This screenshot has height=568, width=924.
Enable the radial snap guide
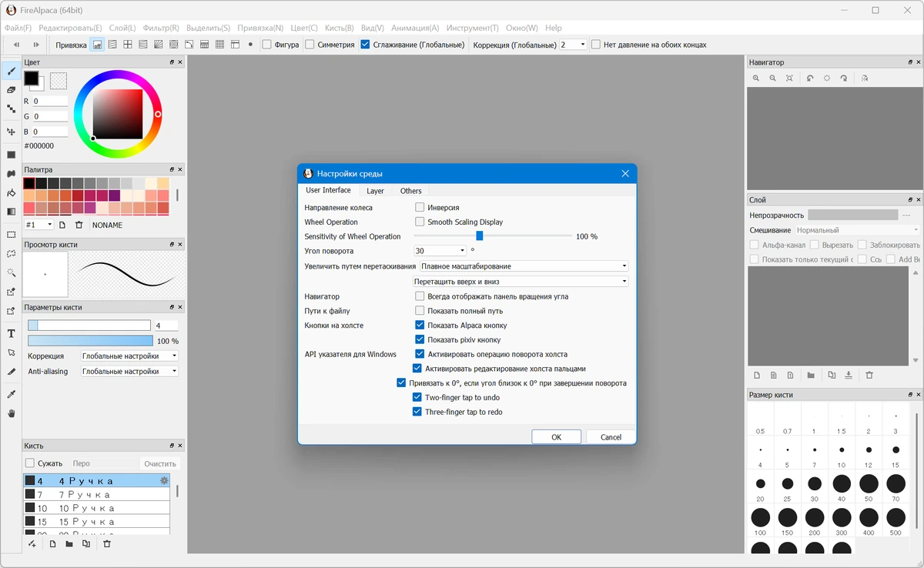click(x=158, y=45)
